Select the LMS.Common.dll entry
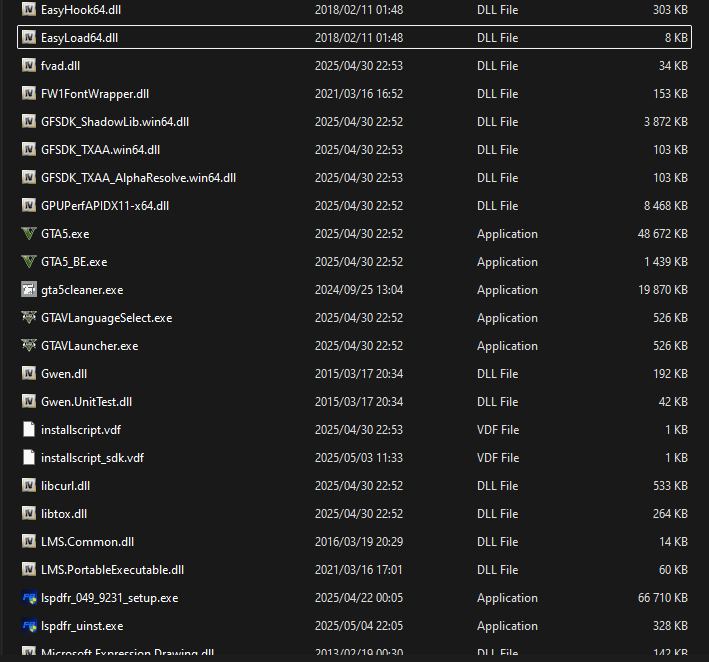Image resolution: width=709 pixels, height=662 pixels. click(x=87, y=542)
